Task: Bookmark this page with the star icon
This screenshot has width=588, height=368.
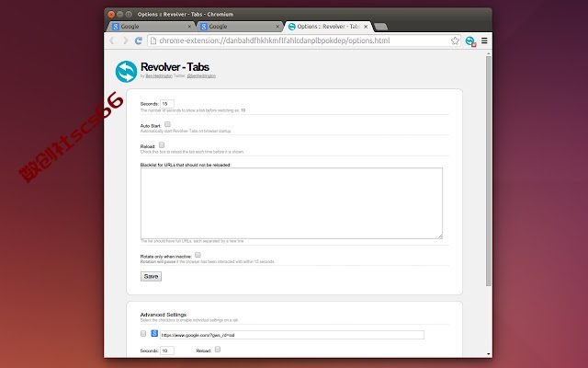Action: click(455, 40)
